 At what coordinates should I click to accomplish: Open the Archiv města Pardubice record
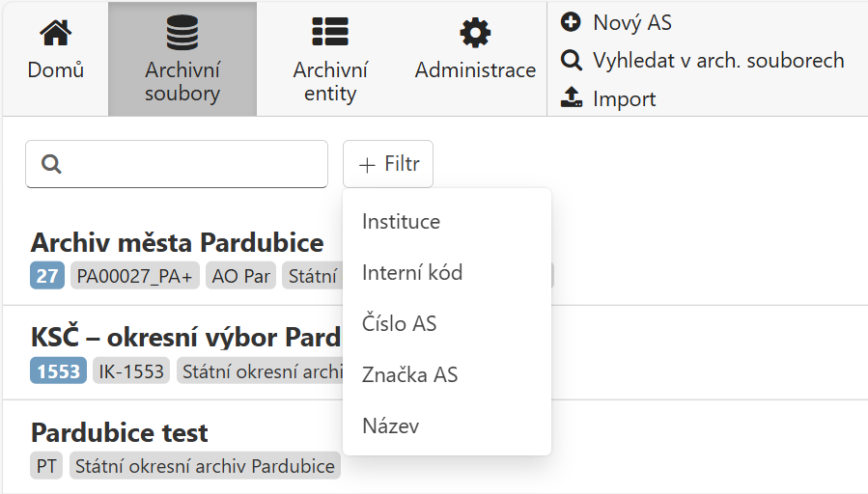(177, 242)
